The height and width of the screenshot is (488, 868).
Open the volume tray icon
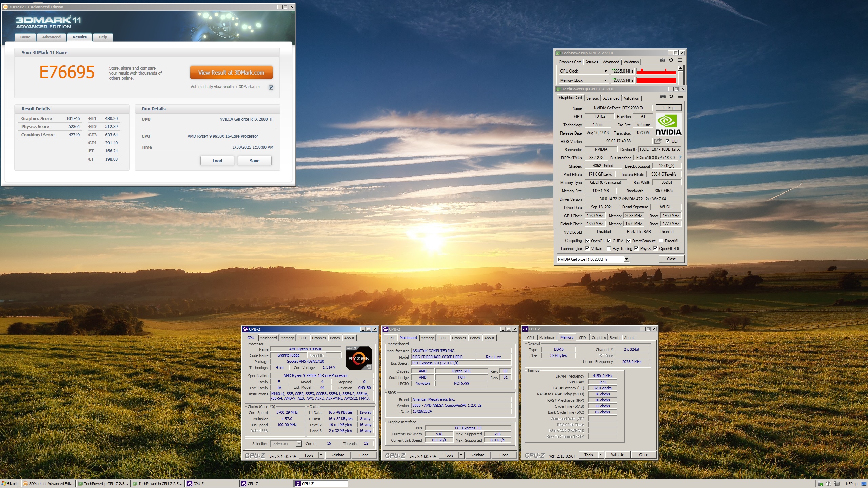(x=828, y=484)
